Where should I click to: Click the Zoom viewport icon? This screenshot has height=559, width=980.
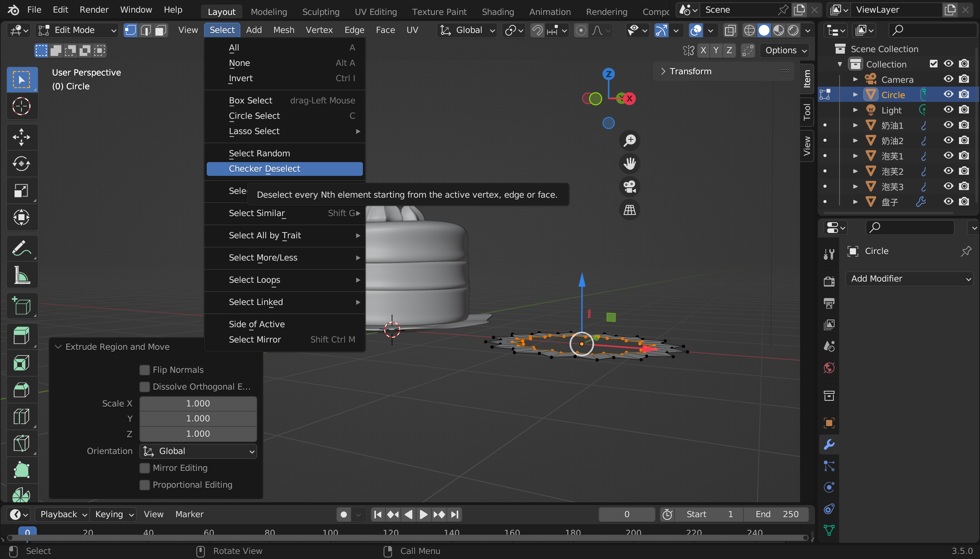[x=630, y=141]
